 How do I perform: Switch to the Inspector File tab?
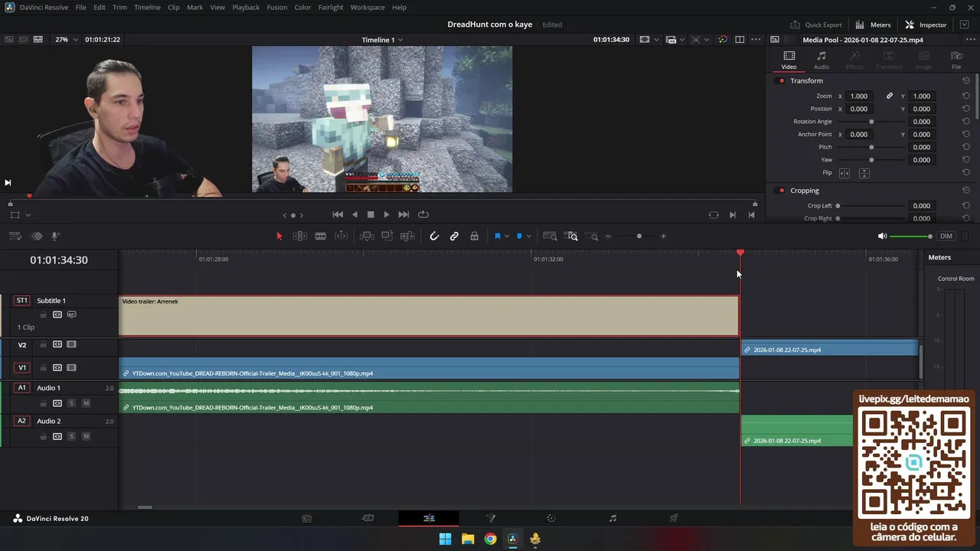(x=956, y=60)
